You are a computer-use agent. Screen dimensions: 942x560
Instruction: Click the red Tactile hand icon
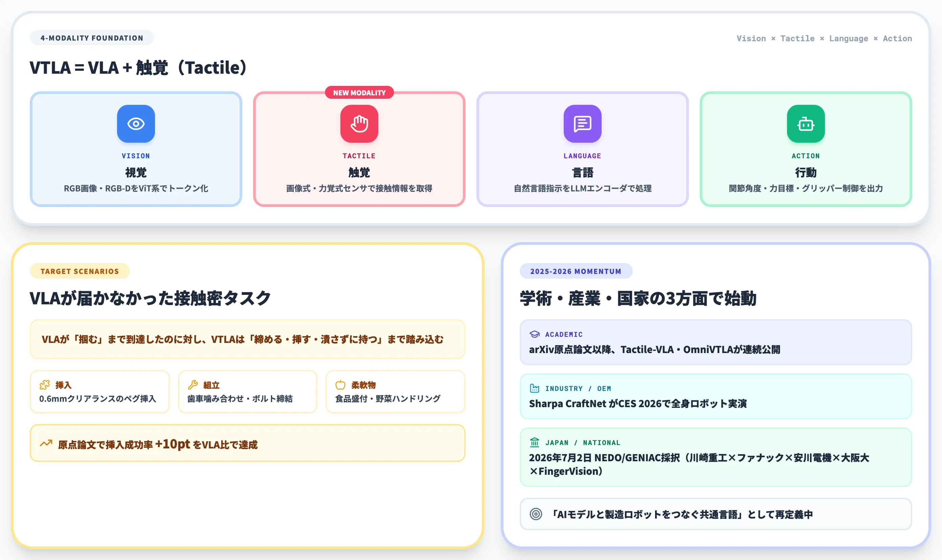(x=359, y=124)
